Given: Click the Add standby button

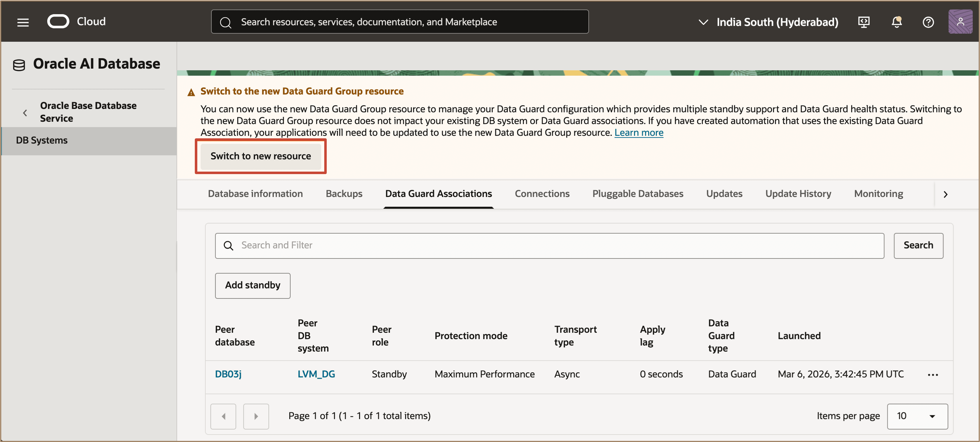Looking at the screenshot, I should click(253, 285).
